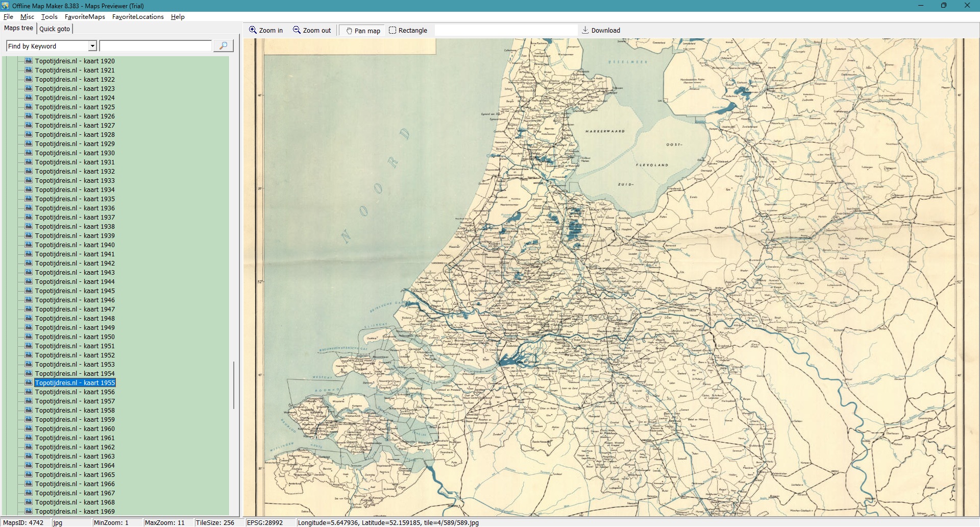Image resolution: width=980 pixels, height=527 pixels.
Task: Click the map icon beside kaart 1920
Action: [x=29, y=61]
